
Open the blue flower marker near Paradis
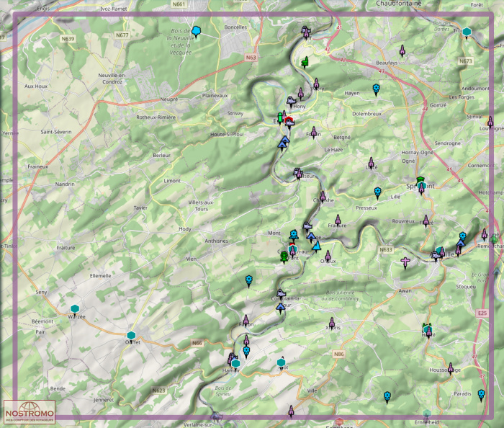click(481, 395)
